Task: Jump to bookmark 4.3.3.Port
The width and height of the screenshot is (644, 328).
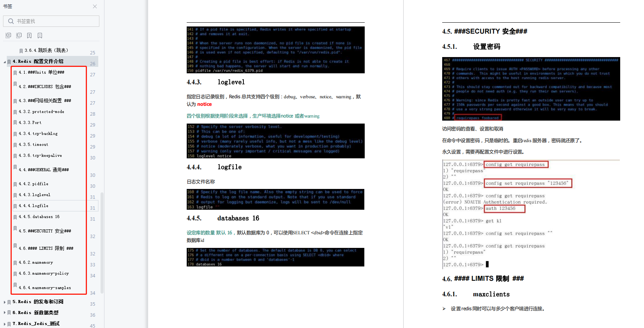Action: 30,122
